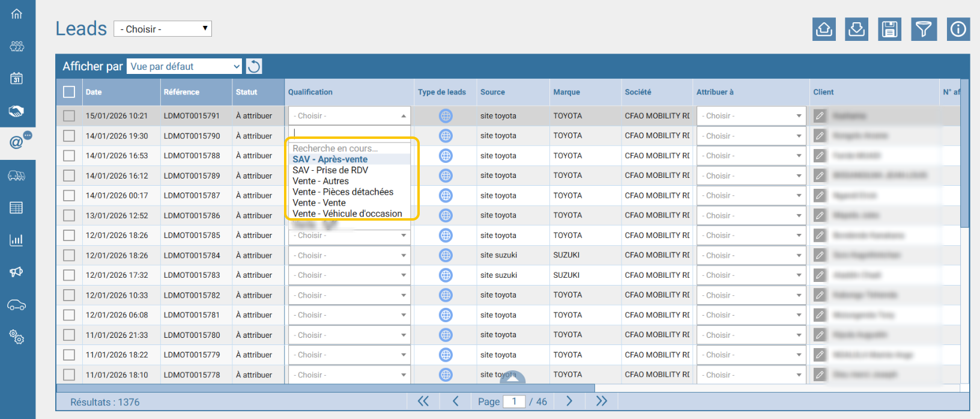Open the @ leads icon in sidebar

click(17, 142)
